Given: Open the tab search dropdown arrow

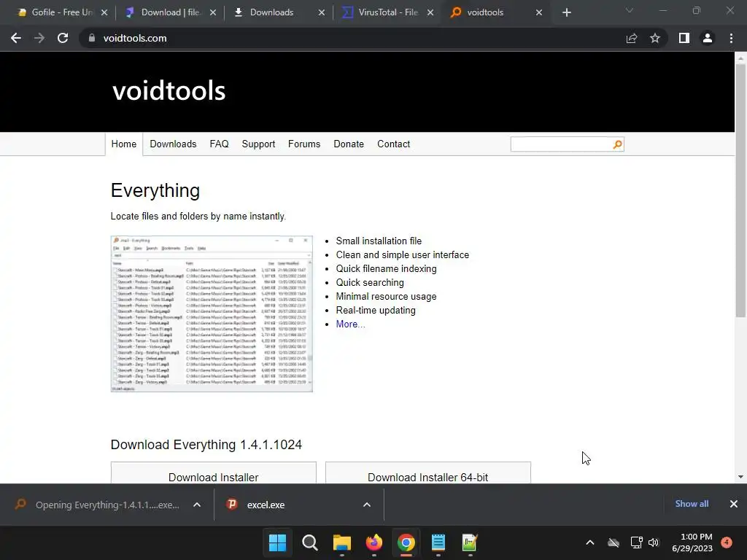Looking at the screenshot, I should 630,10.
